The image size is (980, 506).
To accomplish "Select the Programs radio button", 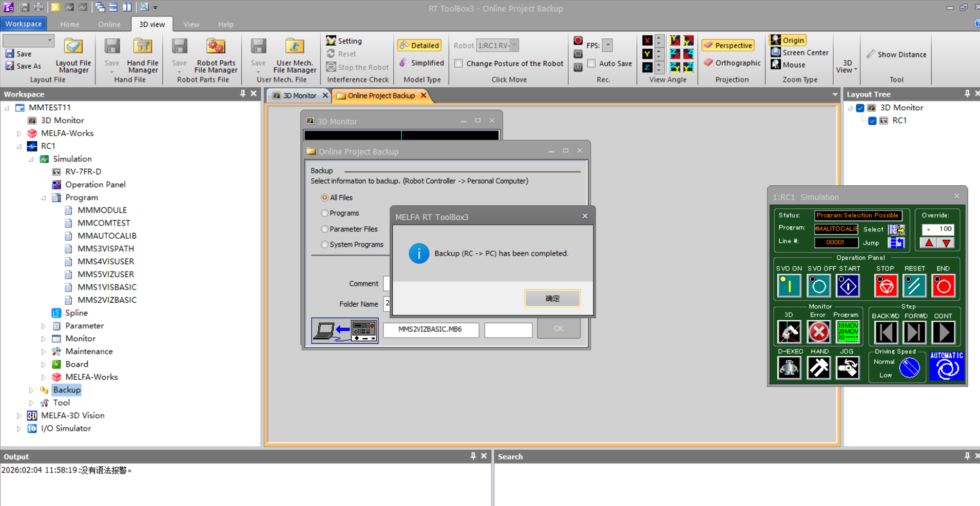I will pyautogui.click(x=324, y=213).
